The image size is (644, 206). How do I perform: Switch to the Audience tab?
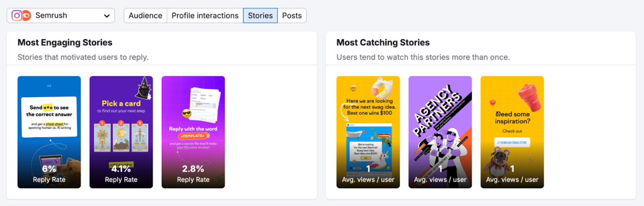145,16
